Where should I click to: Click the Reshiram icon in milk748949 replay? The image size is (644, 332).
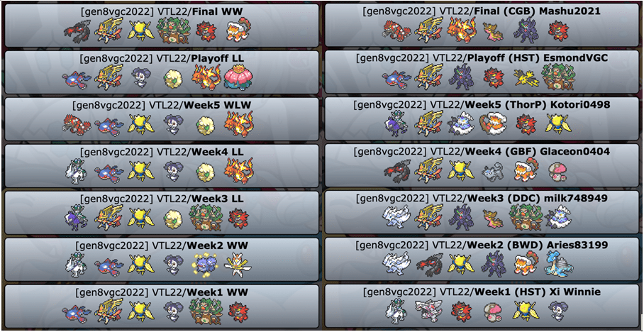pyautogui.click(x=396, y=217)
